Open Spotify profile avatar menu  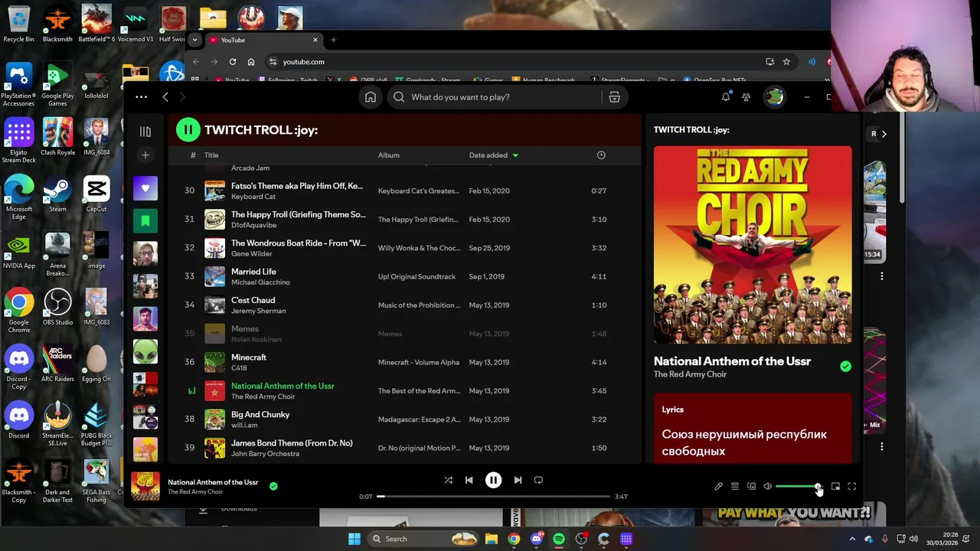[775, 97]
